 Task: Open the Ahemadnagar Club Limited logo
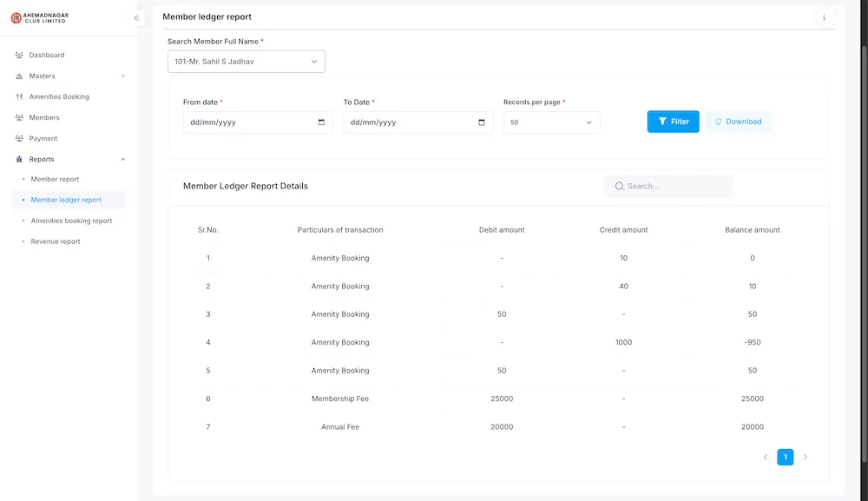[39, 17]
